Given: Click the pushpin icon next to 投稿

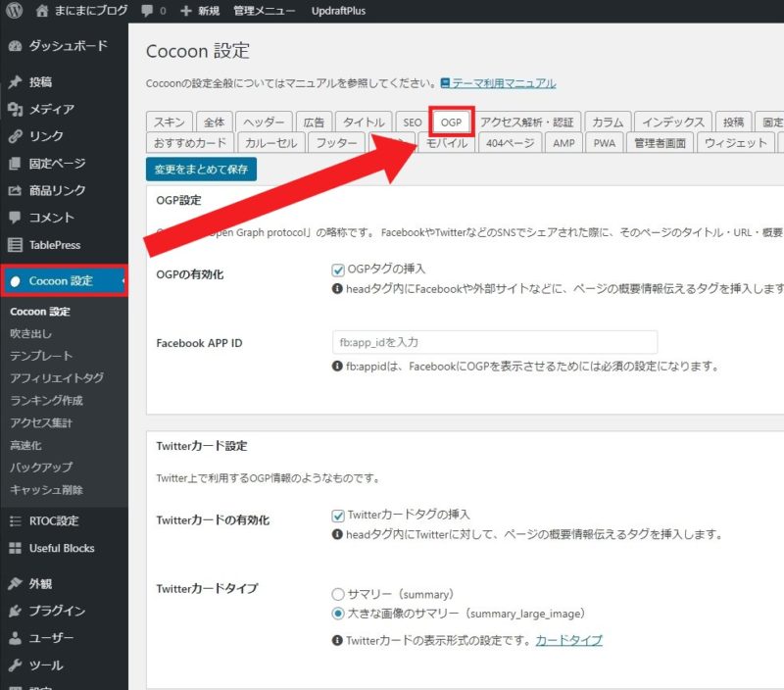Looking at the screenshot, I should (15, 82).
